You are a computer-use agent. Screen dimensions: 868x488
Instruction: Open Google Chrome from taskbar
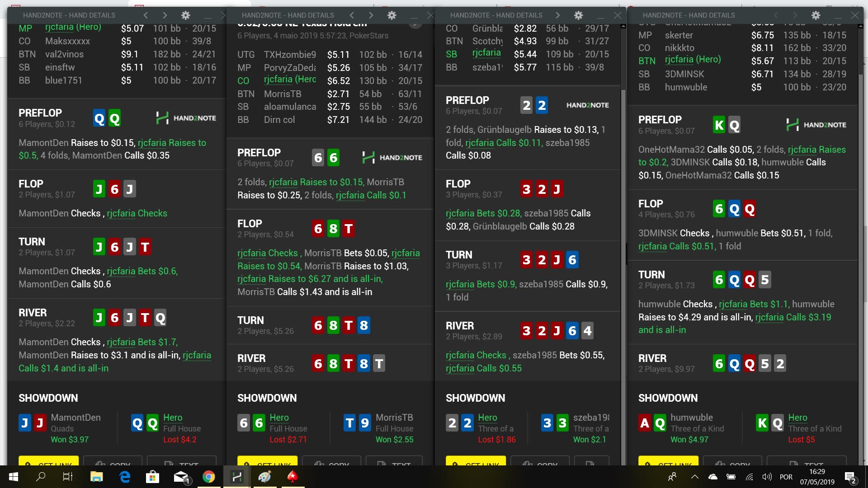click(x=208, y=477)
